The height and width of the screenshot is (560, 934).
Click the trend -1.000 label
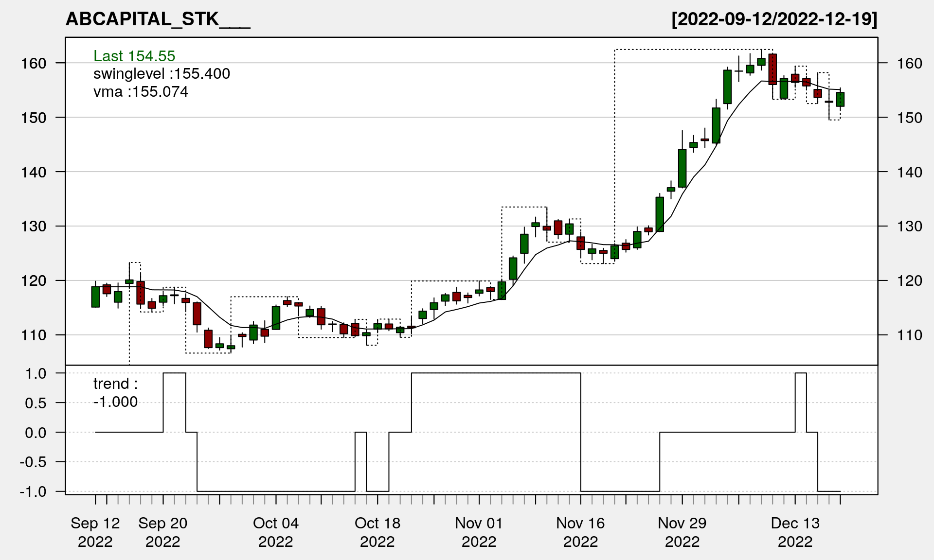pyautogui.click(x=116, y=393)
